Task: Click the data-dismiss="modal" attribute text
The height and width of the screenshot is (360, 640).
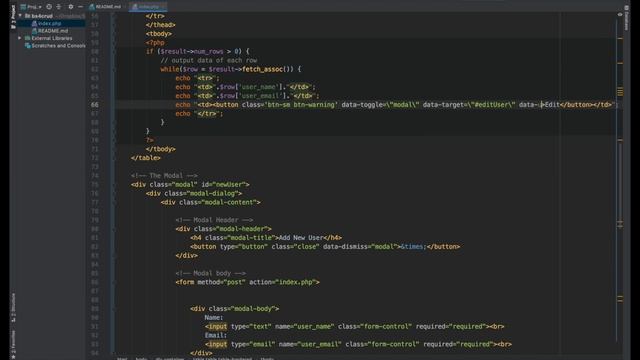Action: tap(360, 247)
